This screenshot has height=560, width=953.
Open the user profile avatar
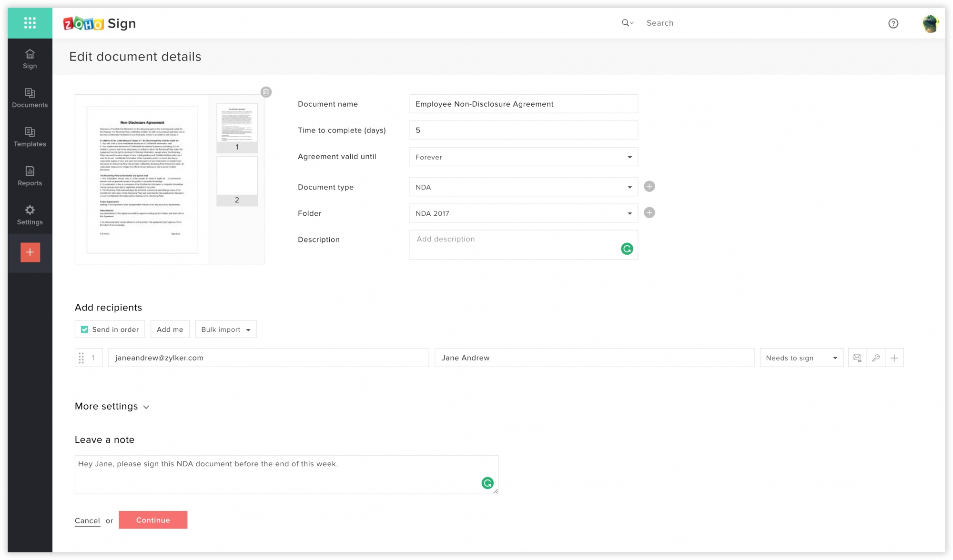point(930,23)
